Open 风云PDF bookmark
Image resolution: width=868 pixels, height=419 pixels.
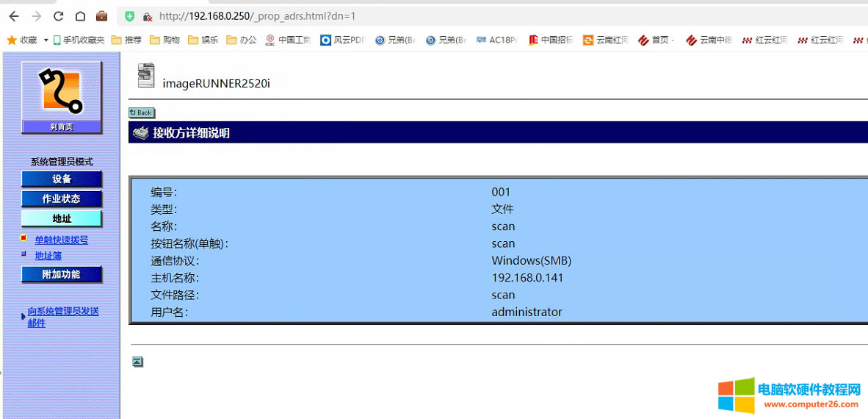[x=343, y=40]
